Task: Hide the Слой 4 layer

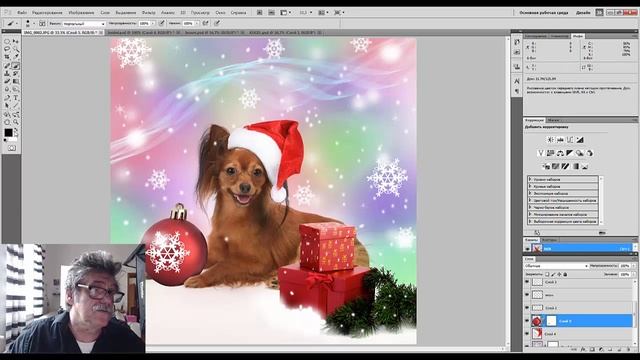Action: coord(527,333)
